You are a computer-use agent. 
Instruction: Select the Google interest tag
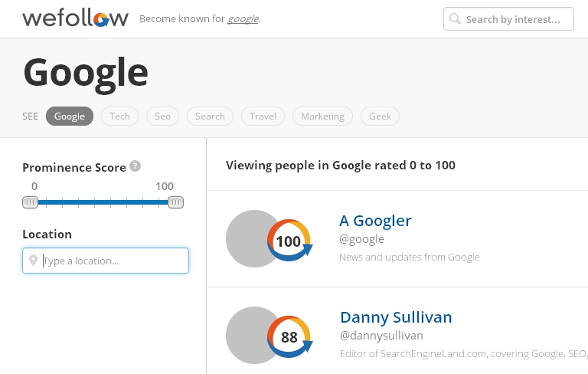(70, 116)
